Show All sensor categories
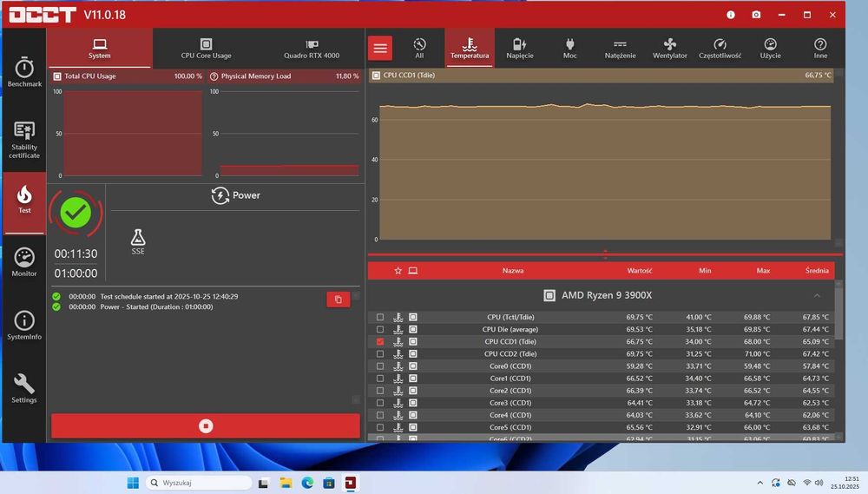This screenshot has height=494, width=868. (x=419, y=48)
